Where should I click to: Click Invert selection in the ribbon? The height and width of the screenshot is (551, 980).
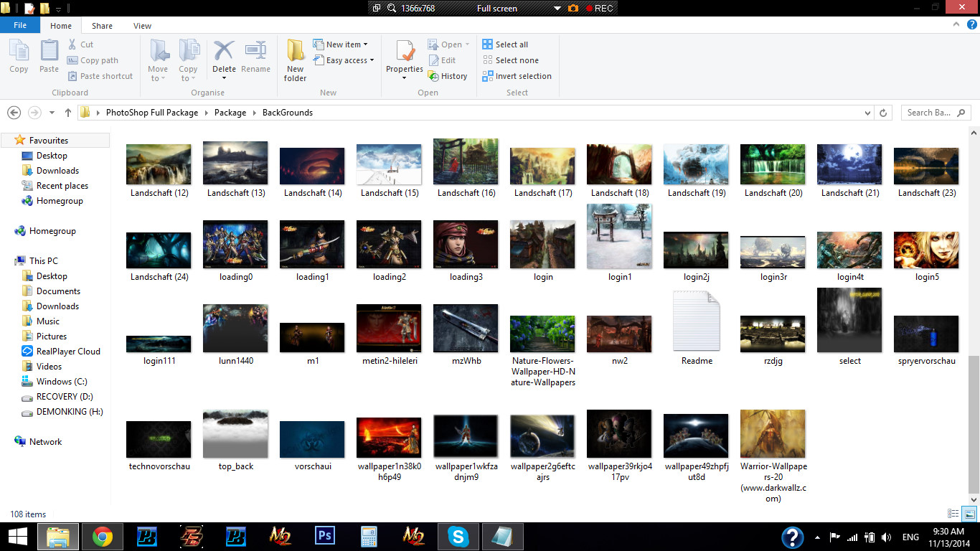pyautogui.click(x=517, y=76)
